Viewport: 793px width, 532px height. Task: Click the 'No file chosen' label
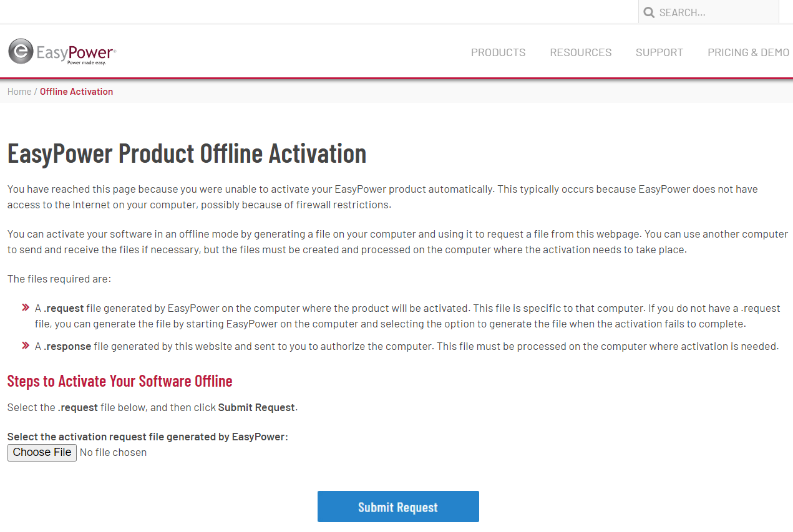click(x=113, y=453)
